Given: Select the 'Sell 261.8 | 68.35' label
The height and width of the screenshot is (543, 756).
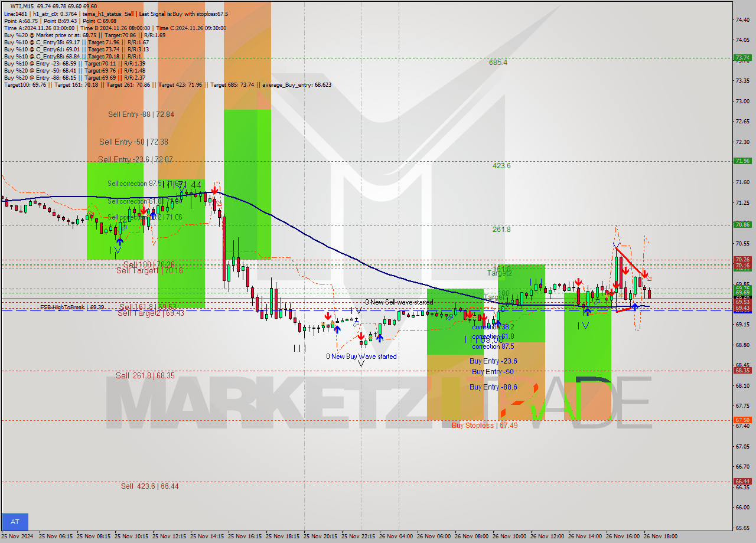Looking at the screenshot, I should tap(145, 375).
